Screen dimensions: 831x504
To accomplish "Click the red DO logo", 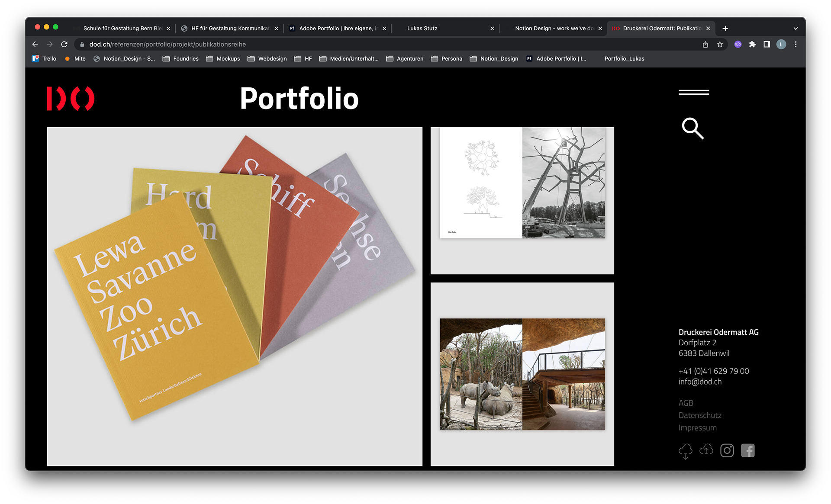I will tap(71, 99).
